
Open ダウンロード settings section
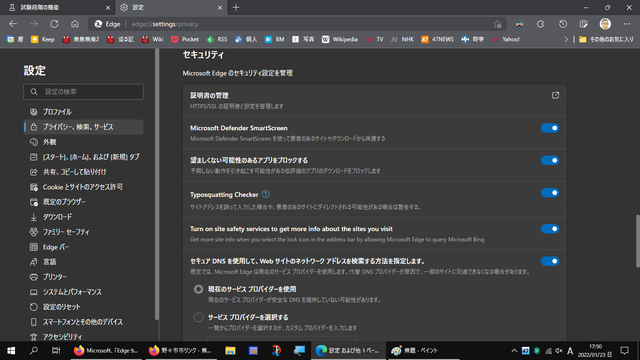click(83, 217)
